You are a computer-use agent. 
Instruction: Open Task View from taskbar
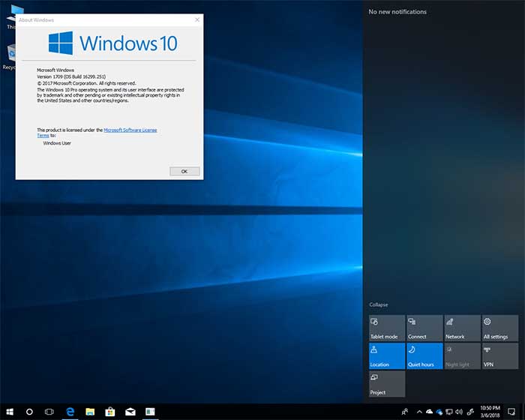pos(49,412)
